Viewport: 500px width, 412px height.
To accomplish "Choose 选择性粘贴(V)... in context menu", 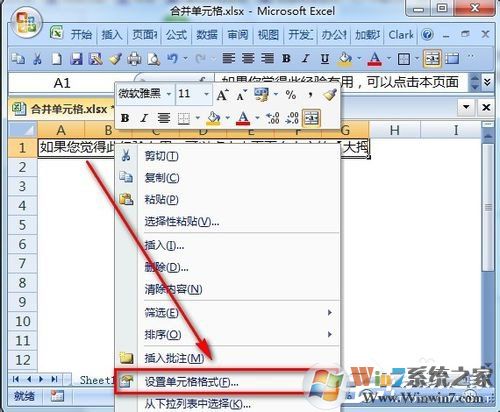I will [x=227, y=221].
